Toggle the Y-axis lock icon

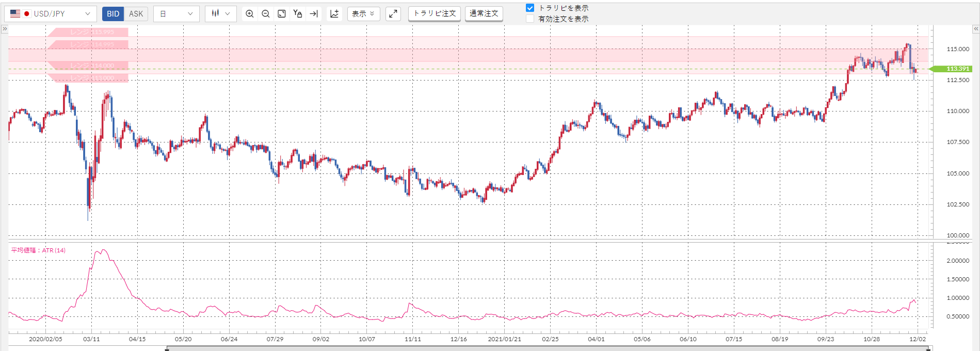[x=298, y=14]
